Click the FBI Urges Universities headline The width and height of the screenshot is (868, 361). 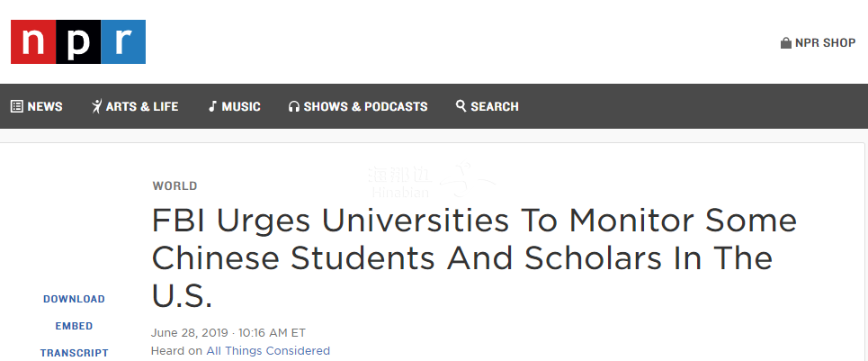pos(474,258)
